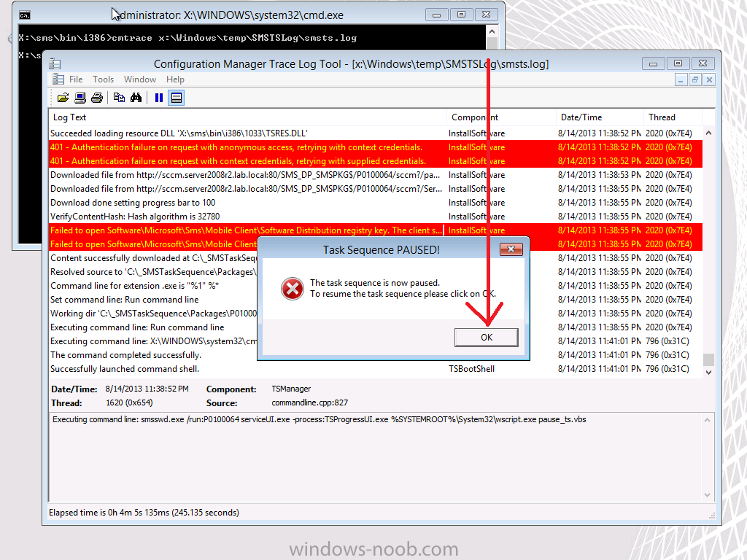Select the 'Downloaded file from... sccm?/pa...' row
The height and width of the screenshot is (560, 747).
point(376,175)
